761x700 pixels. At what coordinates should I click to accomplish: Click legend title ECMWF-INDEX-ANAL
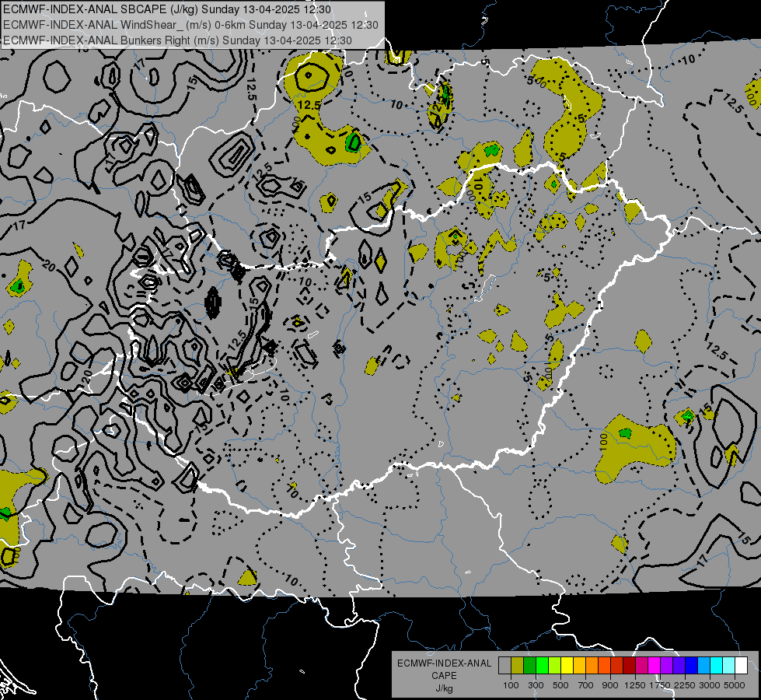[444, 663]
